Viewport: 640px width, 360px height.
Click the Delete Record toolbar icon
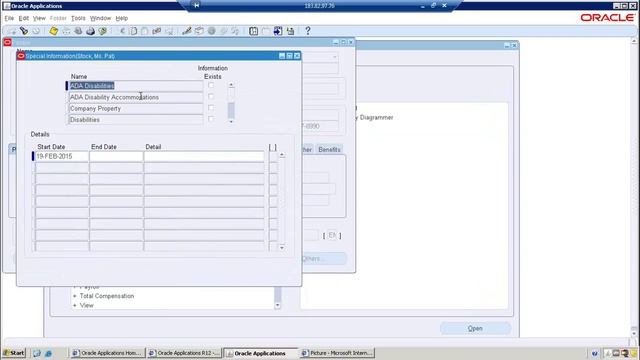click(x=169, y=31)
